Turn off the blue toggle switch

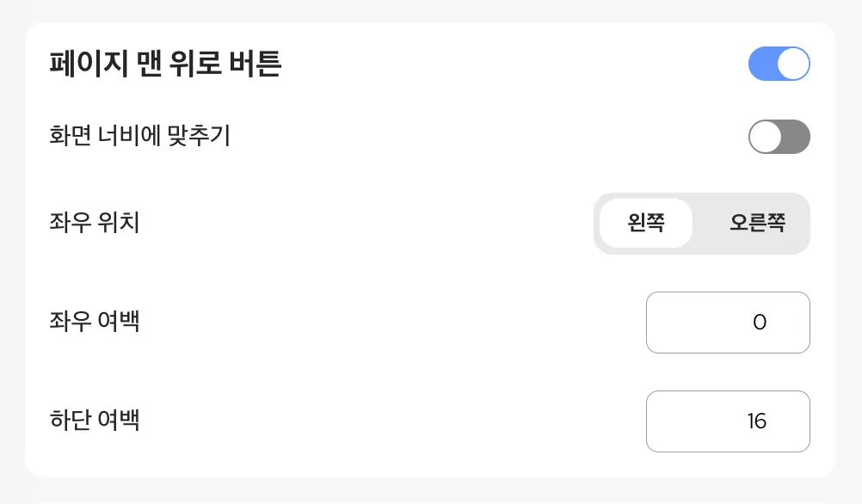[779, 64]
